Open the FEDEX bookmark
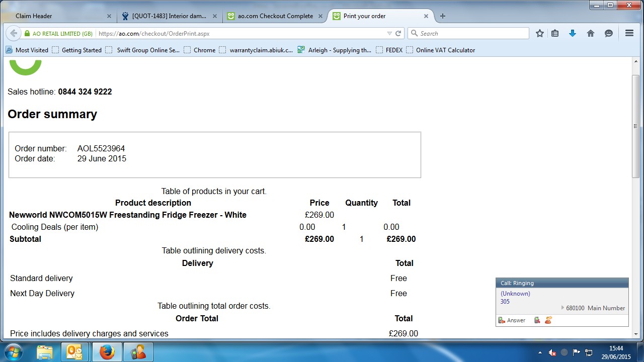This screenshot has height=362, width=644. click(389, 50)
